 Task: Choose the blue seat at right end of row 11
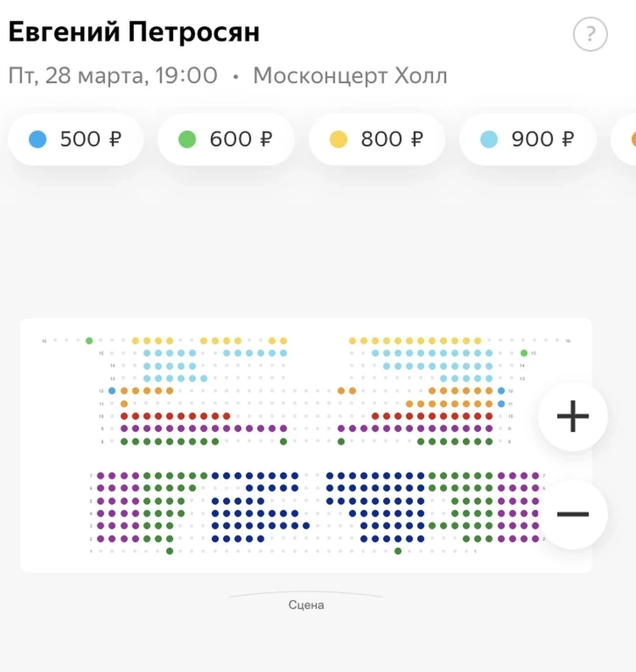(501, 404)
